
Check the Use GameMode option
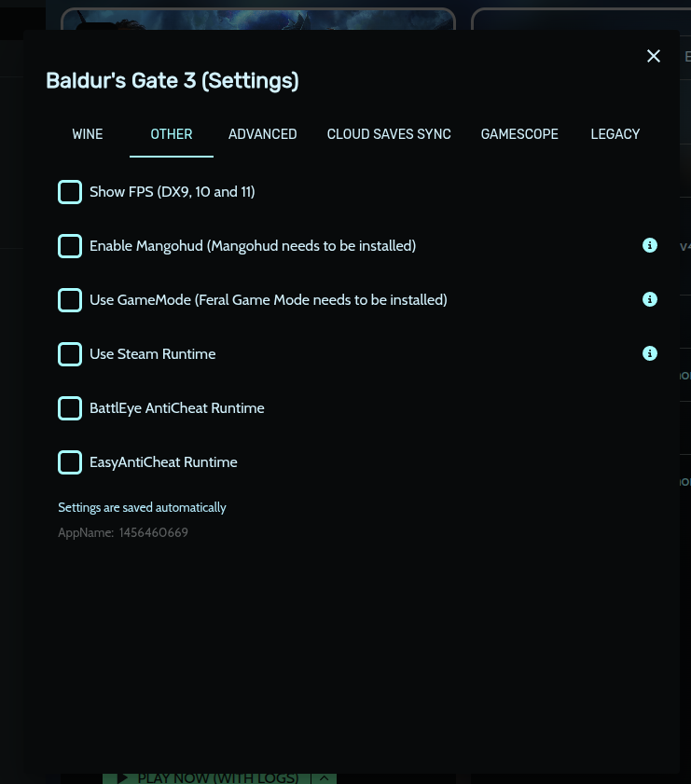point(70,300)
